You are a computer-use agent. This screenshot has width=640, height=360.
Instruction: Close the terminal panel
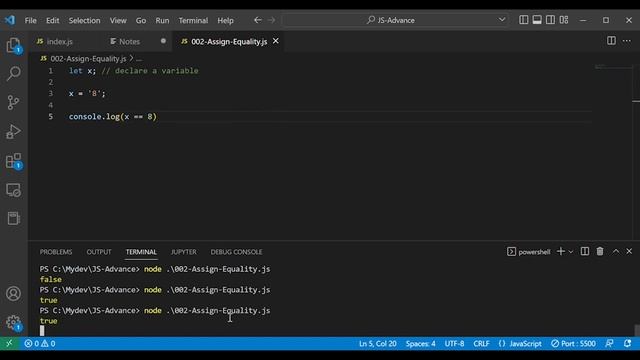(629, 251)
